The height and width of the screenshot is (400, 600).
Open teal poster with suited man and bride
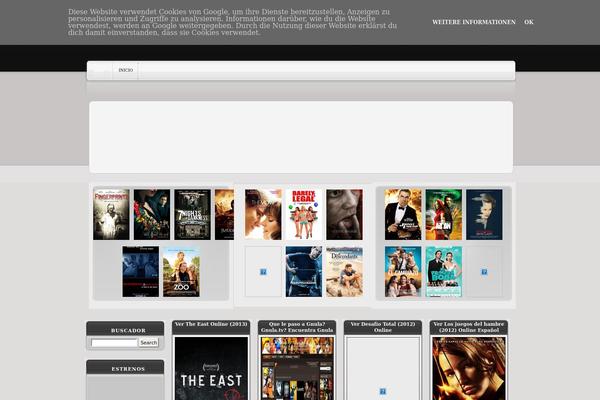coord(444,271)
